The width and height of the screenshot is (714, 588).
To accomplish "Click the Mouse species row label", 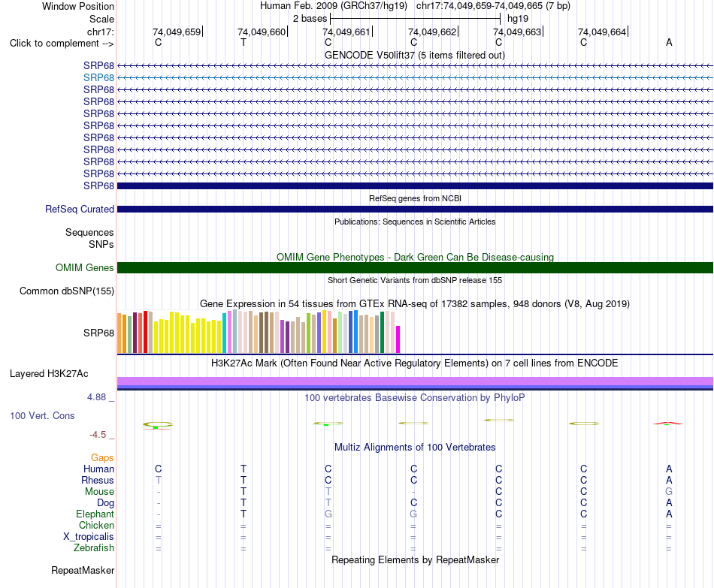I will (x=99, y=492).
